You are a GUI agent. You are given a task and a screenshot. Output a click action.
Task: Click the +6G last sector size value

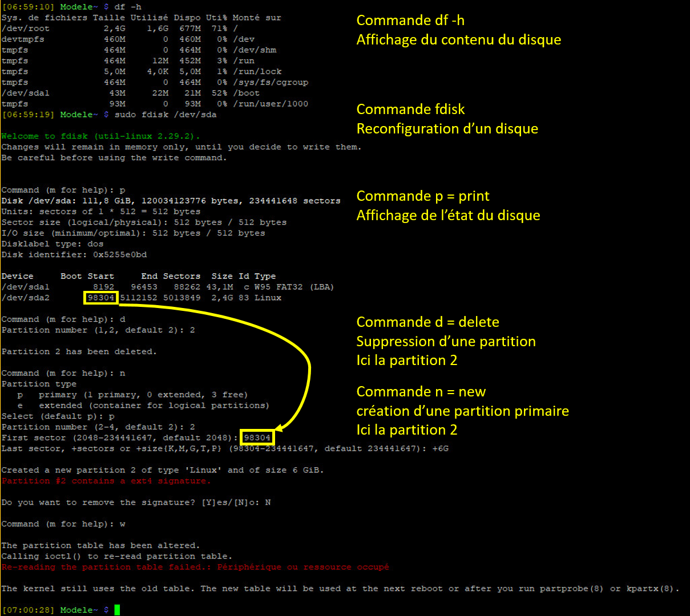pyautogui.click(x=440, y=448)
